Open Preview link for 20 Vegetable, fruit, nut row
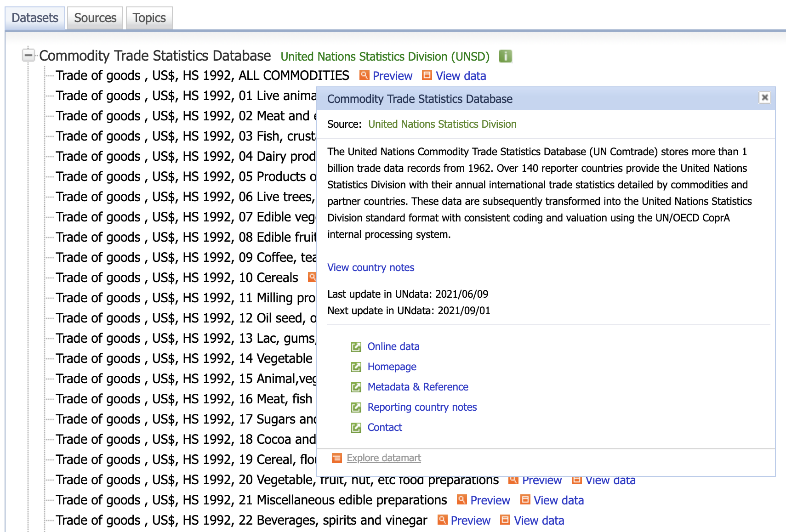This screenshot has width=786, height=532. point(541,481)
